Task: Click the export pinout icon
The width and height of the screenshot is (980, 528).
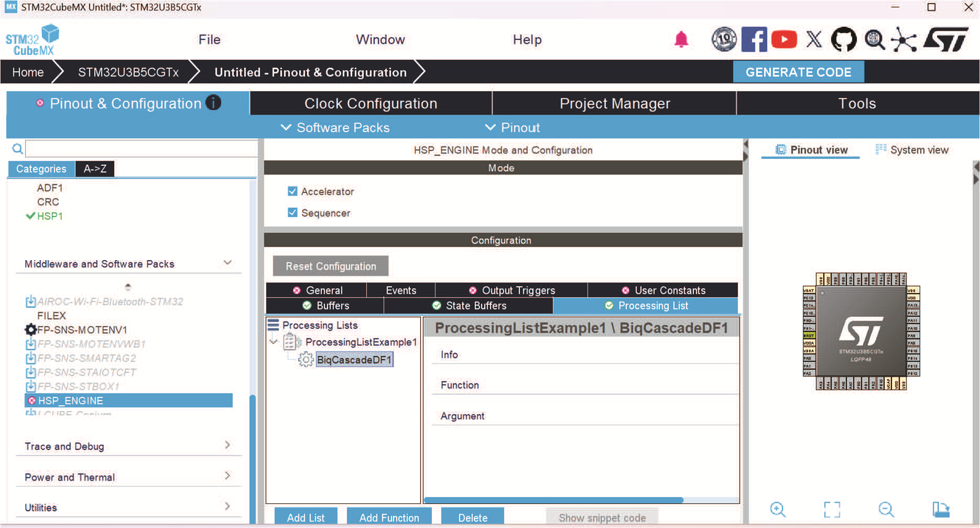Action: [941, 509]
